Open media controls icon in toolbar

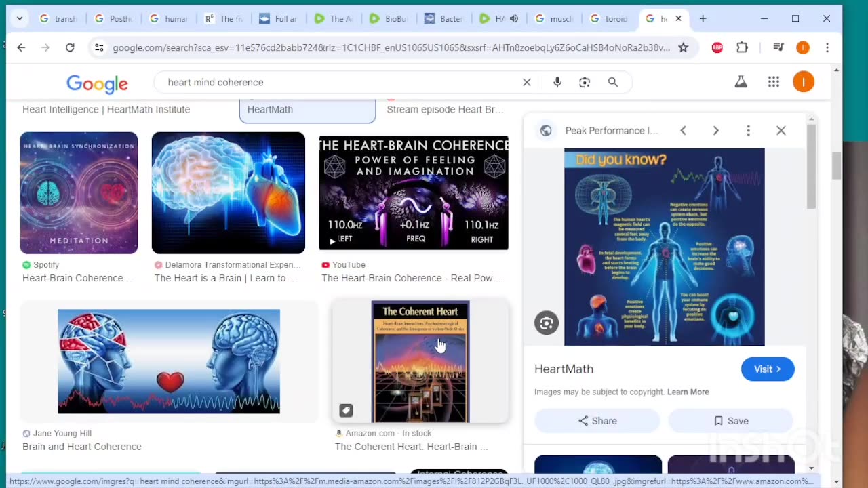tap(778, 47)
